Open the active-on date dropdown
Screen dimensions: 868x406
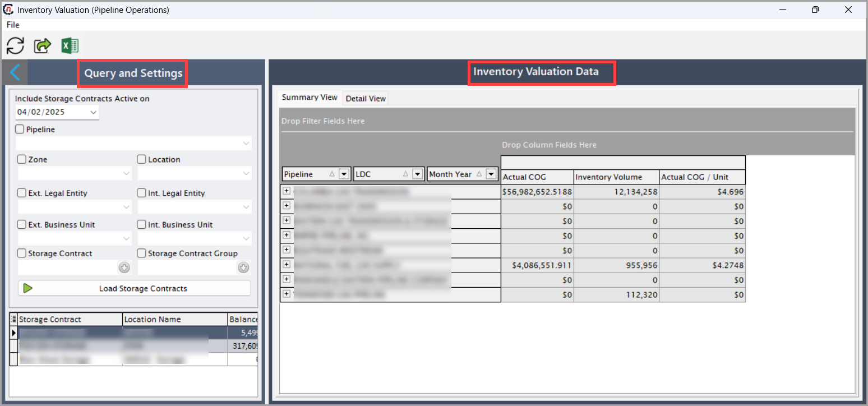(93, 112)
